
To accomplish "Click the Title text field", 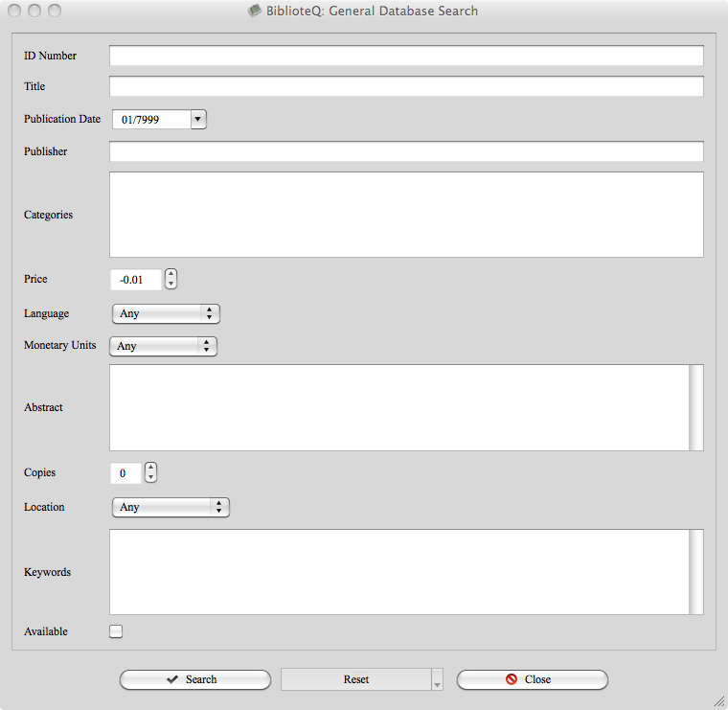I will (406, 86).
